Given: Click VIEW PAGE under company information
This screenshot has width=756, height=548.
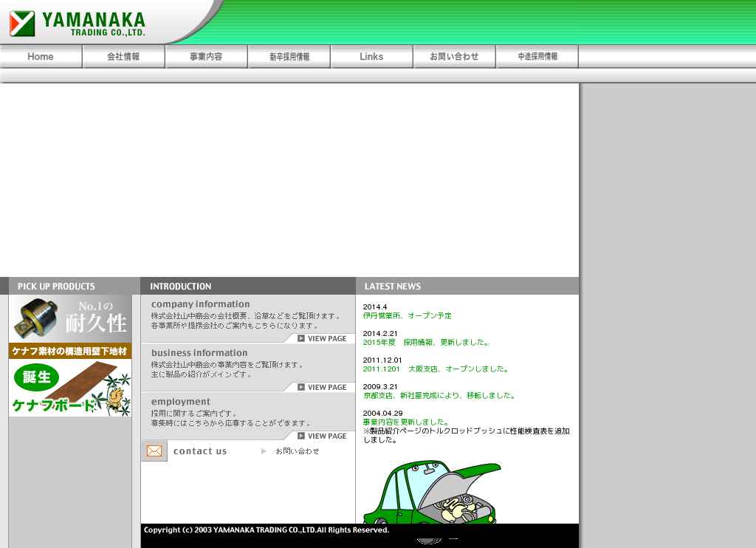Looking at the screenshot, I should click(x=322, y=339).
